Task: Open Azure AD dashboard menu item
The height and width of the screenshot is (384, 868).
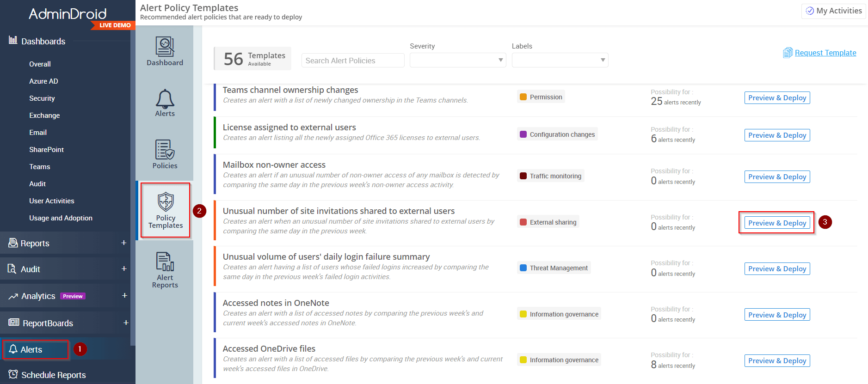Action: [x=43, y=81]
